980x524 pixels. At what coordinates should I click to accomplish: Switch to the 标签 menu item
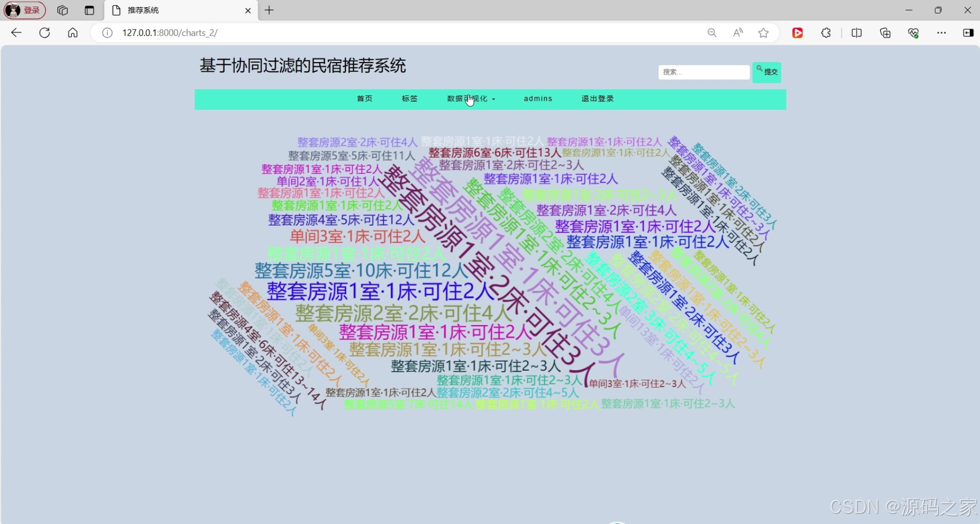click(409, 98)
